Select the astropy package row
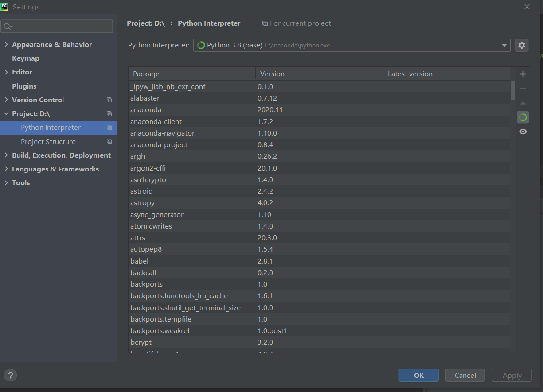 coord(319,202)
